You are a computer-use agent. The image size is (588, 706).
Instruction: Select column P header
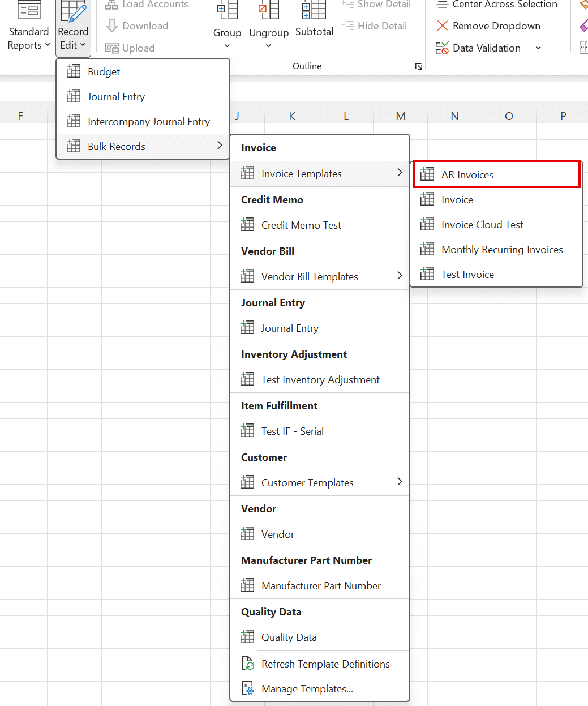point(563,116)
